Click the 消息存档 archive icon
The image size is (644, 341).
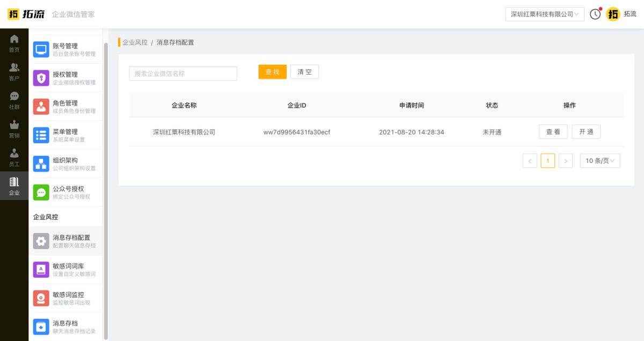click(x=41, y=326)
